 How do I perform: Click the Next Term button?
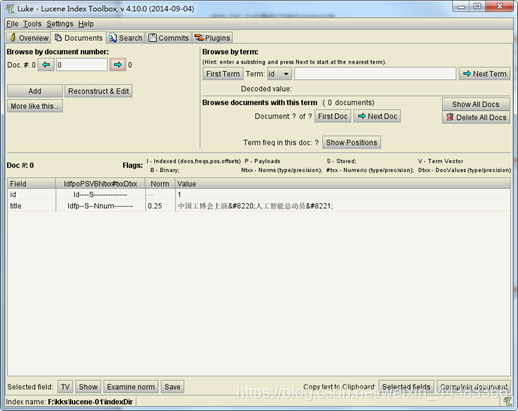click(485, 74)
